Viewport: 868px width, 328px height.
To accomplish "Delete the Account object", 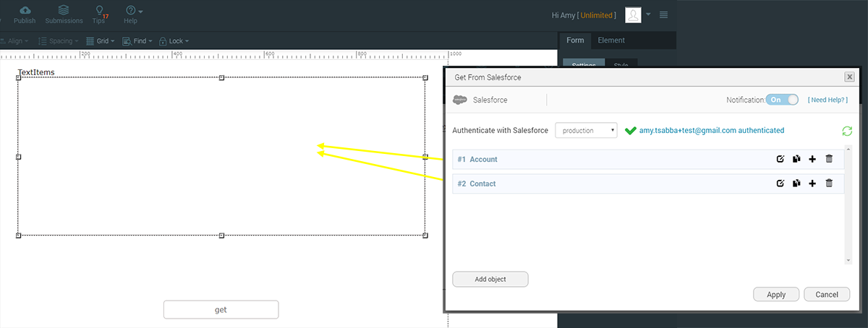I will (829, 159).
